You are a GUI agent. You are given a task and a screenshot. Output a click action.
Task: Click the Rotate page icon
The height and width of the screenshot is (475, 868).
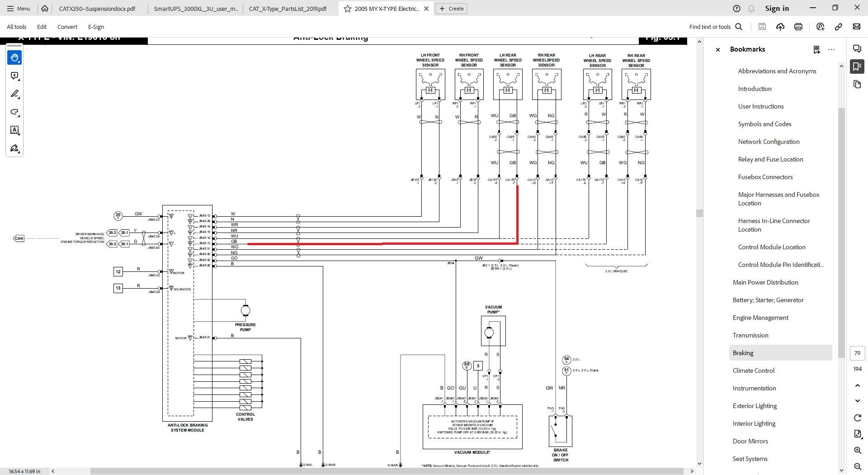point(858,418)
